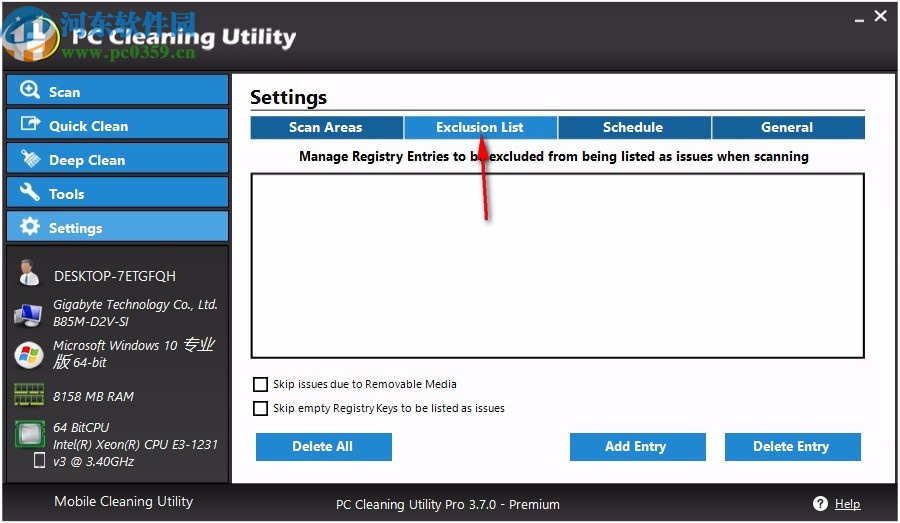The image size is (900, 523).
Task: Go to Quick Clean section
Action: click(118, 124)
